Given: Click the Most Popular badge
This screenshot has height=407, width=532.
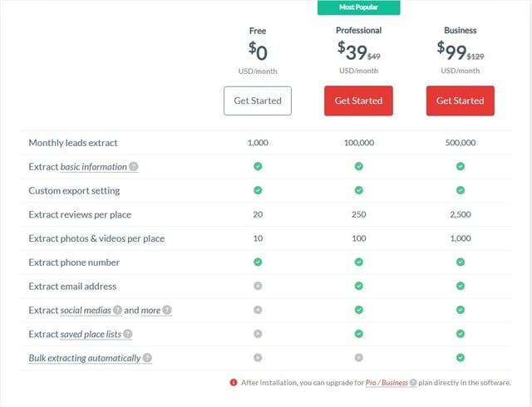Looking at the screenshot, I should [358, 7].
